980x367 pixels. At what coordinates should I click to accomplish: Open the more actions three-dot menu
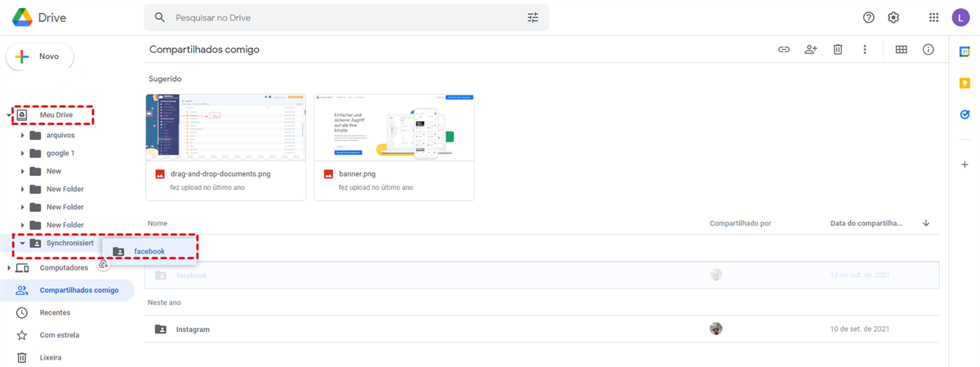pyautogui.click(x=864, y=50)
